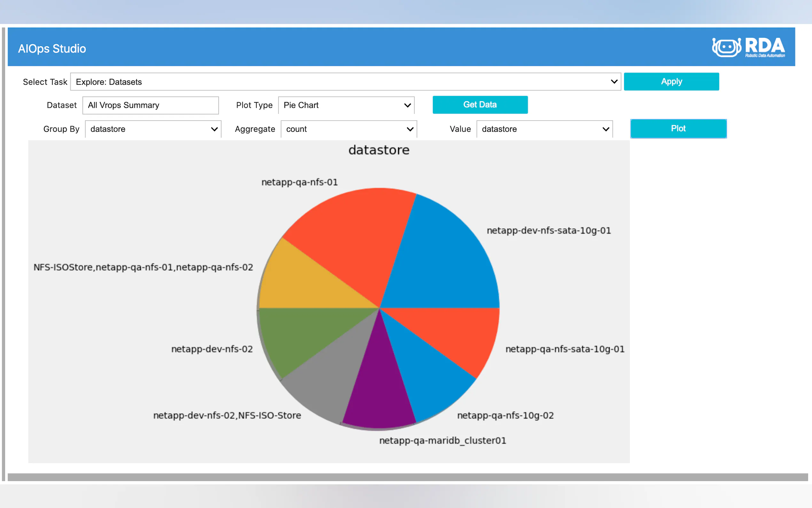
Task: Click the netapp-qa-nfs-sata-10g-01 label
Action: (x=565, y=349)
